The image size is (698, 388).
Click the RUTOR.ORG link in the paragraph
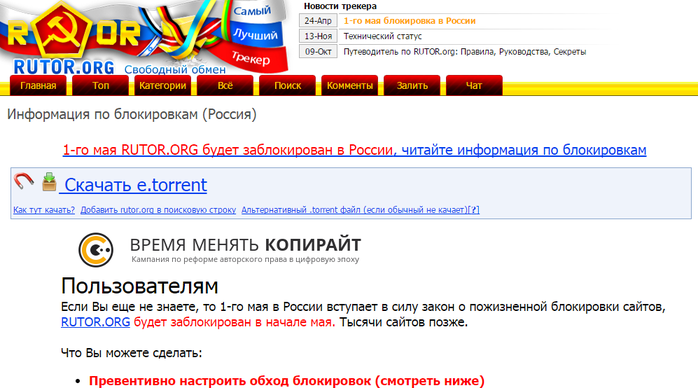(x=95, y=322)
